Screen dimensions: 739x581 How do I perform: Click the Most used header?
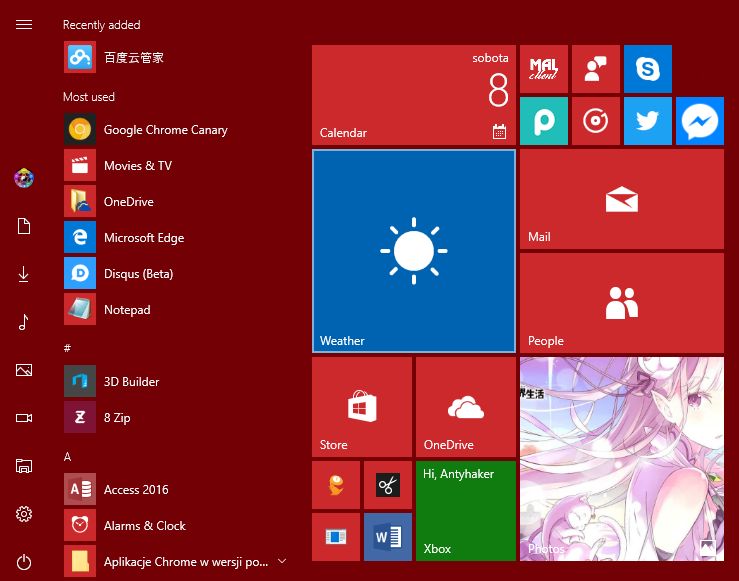click(89, 97)
